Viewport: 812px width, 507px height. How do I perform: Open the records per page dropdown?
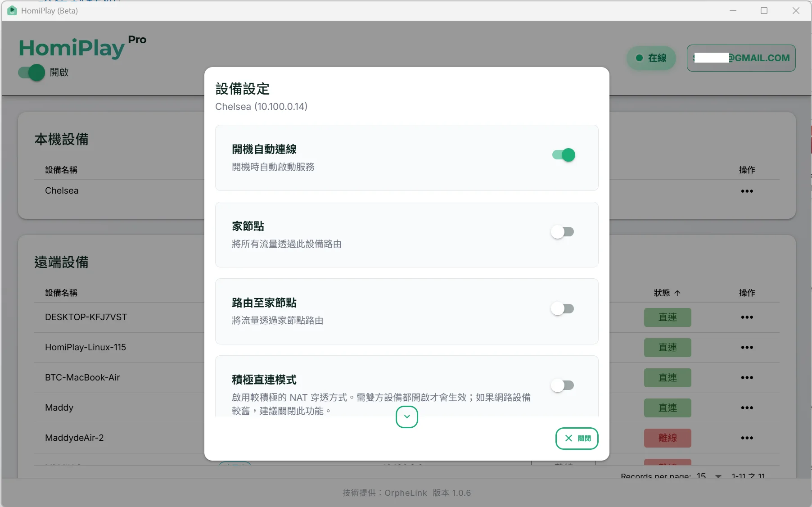coord(709,476)
